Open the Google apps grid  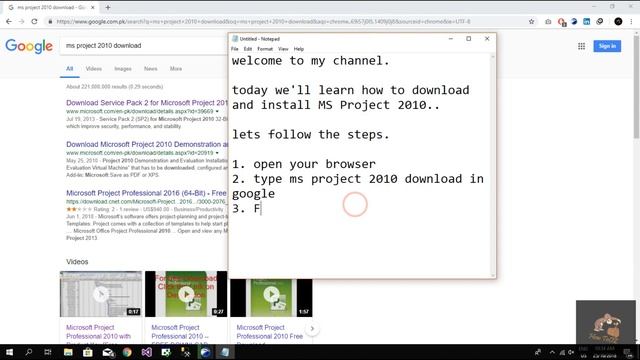coord(581,46)
